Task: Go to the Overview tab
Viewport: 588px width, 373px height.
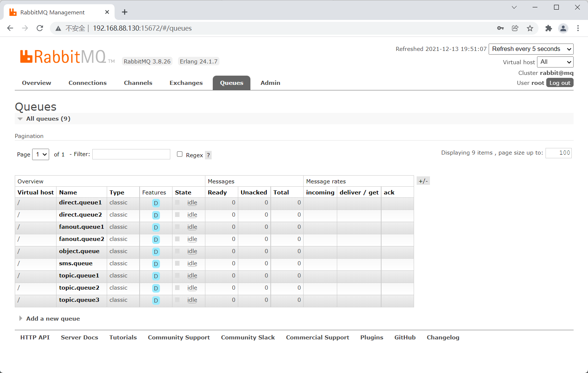Action: [37, 83]
